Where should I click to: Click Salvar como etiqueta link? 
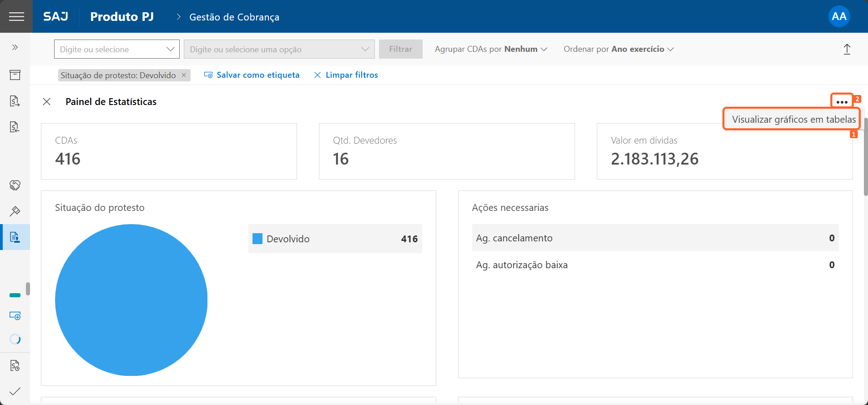(x=252, y=75)
